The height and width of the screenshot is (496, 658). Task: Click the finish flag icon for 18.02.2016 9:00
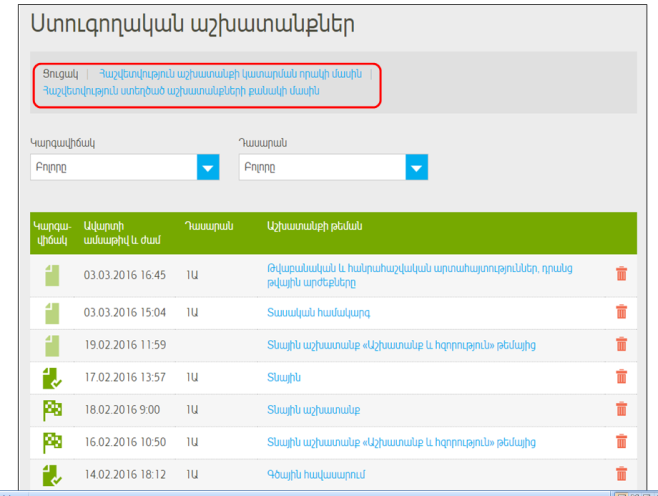coord(52,410)
